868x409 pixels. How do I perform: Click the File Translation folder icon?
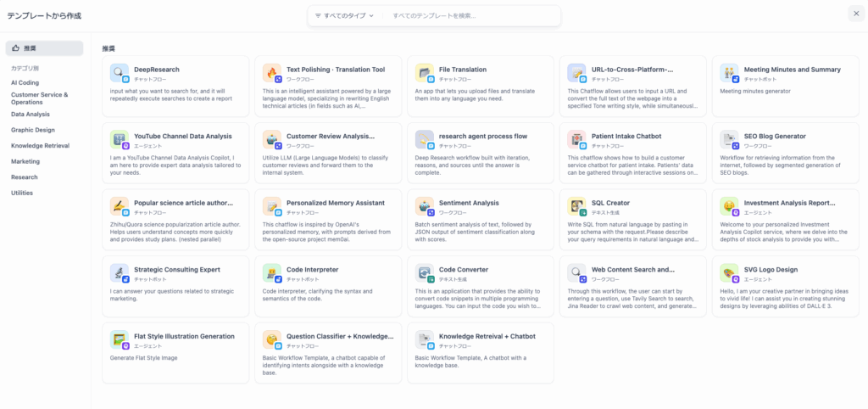click(425, 73)
